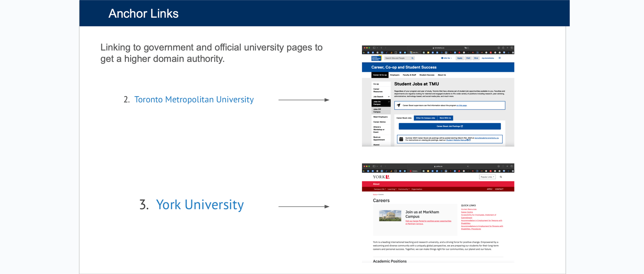The width and height of the screenshot is (644, 274).
Task: Click the torontomu.ca address bar
Action: (438, 48)
